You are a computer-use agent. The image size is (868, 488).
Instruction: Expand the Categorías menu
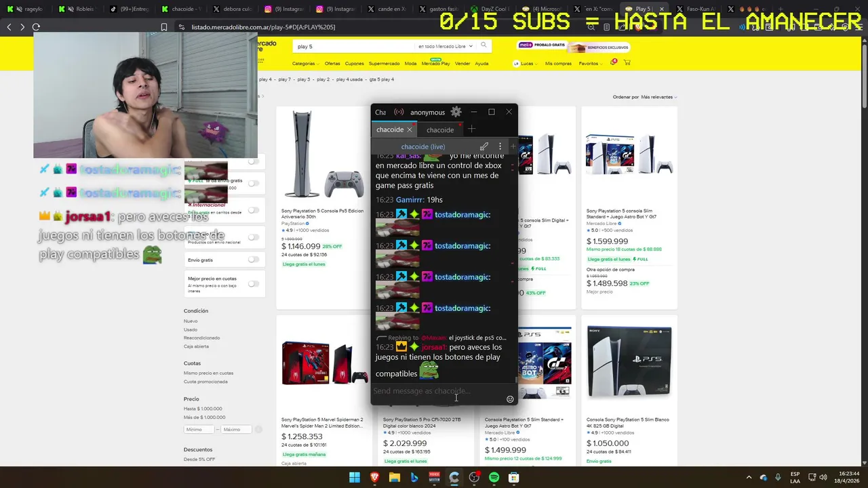[x=305, y=64]
